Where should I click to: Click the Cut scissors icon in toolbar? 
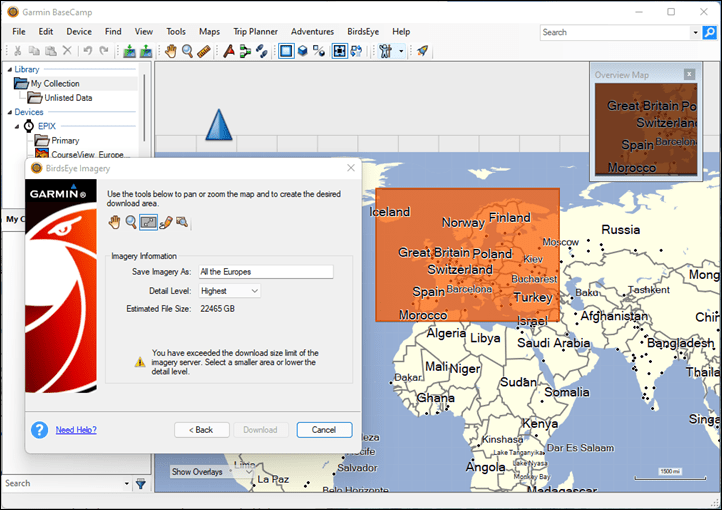click(18, 51)
